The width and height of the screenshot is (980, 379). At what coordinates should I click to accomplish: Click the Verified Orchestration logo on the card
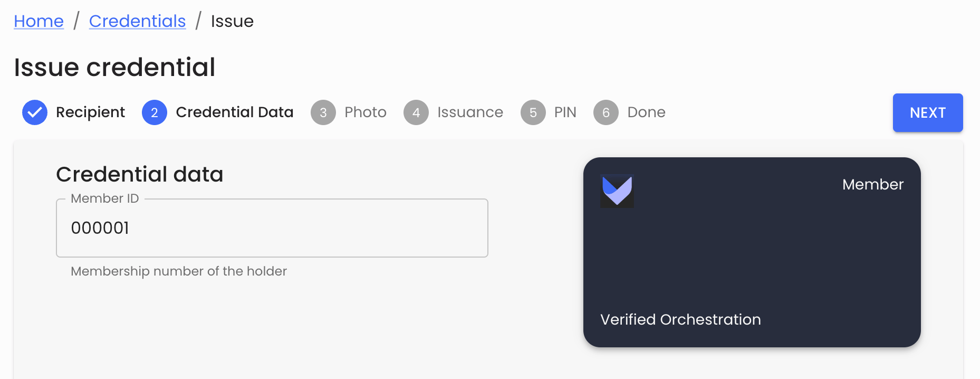[617, 191]
